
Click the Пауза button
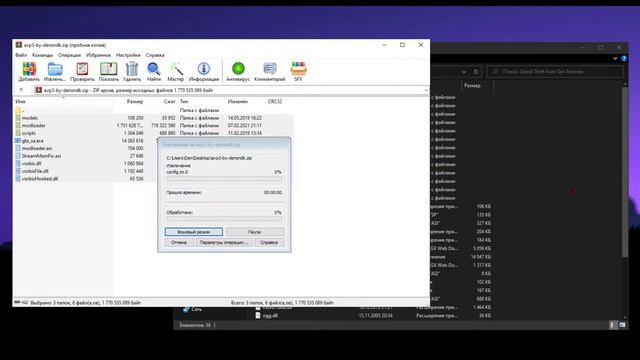[x=254, y=232]
